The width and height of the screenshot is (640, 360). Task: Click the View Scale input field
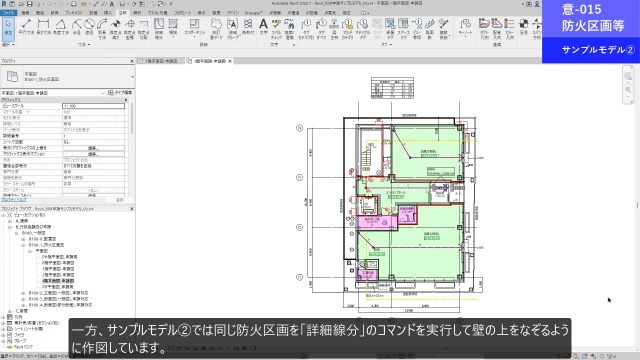(x=93, y=106)
